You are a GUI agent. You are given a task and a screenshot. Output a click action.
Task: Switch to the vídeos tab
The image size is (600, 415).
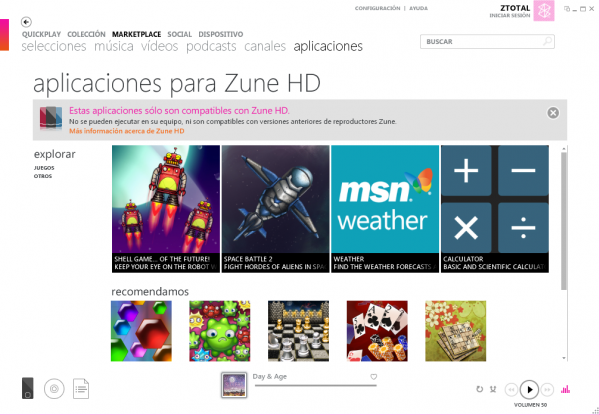tap(160, 46)
